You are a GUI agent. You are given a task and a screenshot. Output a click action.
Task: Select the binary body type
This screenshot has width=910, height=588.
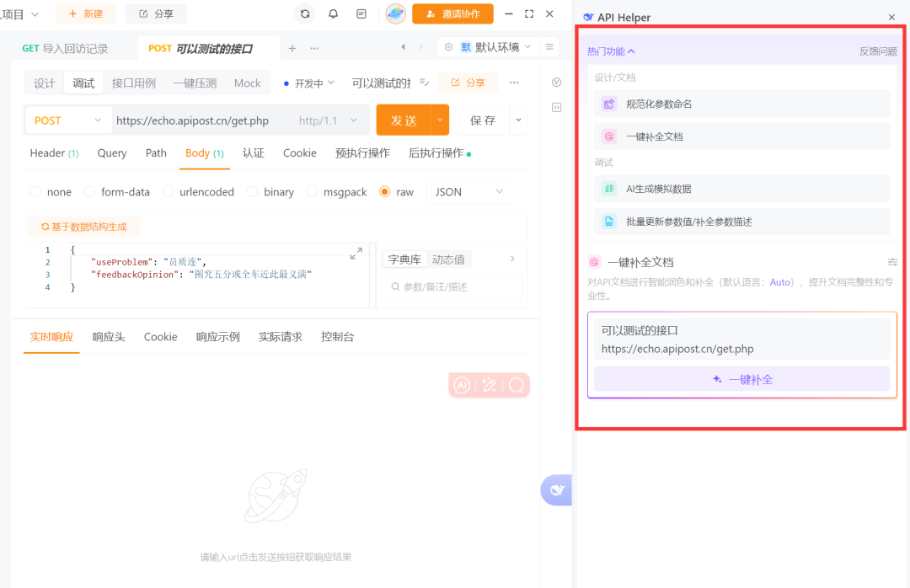click(270, 191)
